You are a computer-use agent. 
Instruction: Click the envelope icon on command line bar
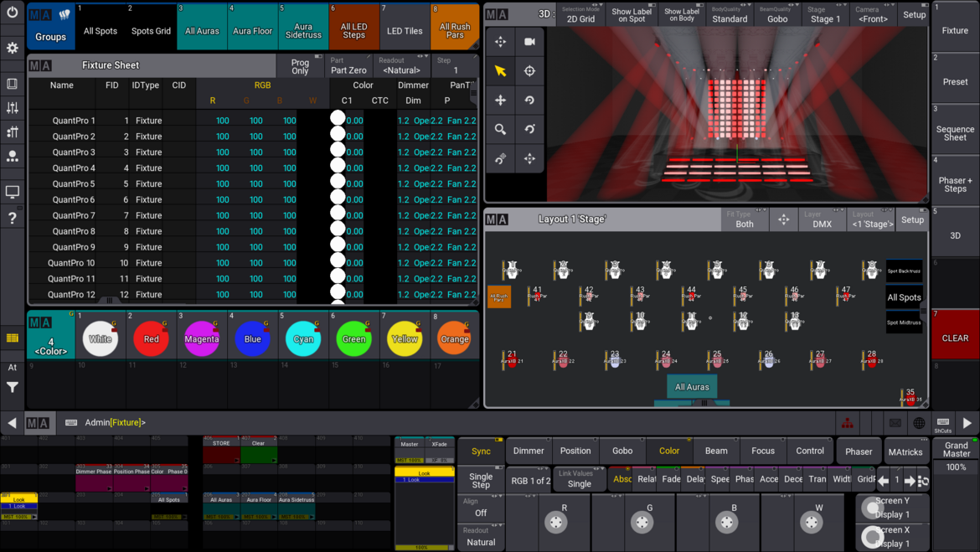coord(895,423)
